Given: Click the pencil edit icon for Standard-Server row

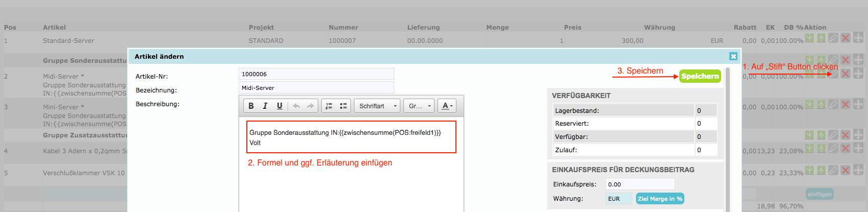Looking at the screenshot, I should [833, 38].
